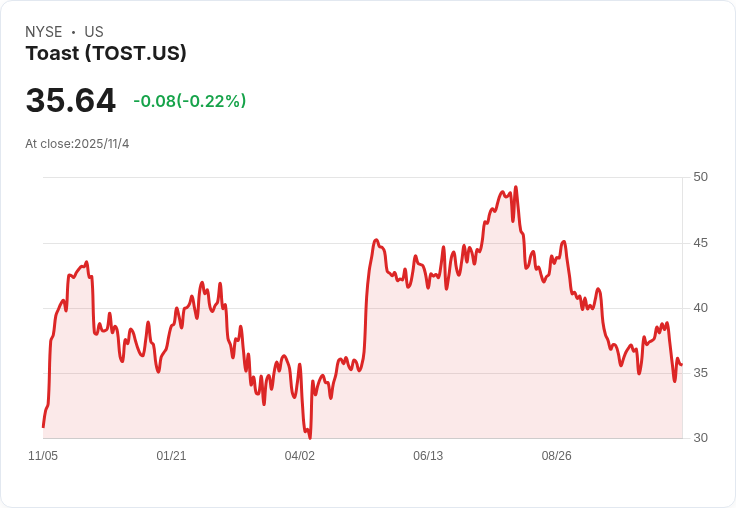
Task: Click the 50 y-axis price label
Action: 700,177
